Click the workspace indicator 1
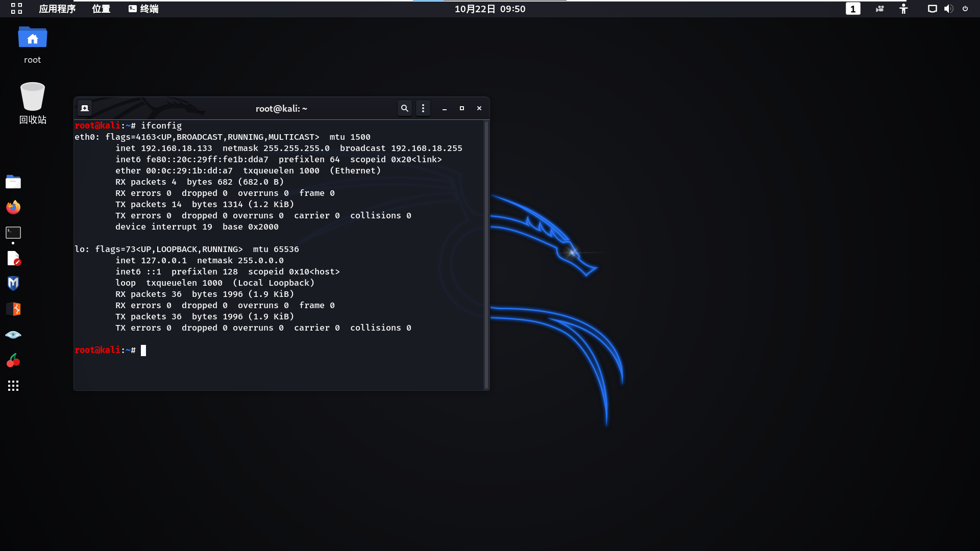The width and height of the screenshot is (980, 551). (853, 9)
